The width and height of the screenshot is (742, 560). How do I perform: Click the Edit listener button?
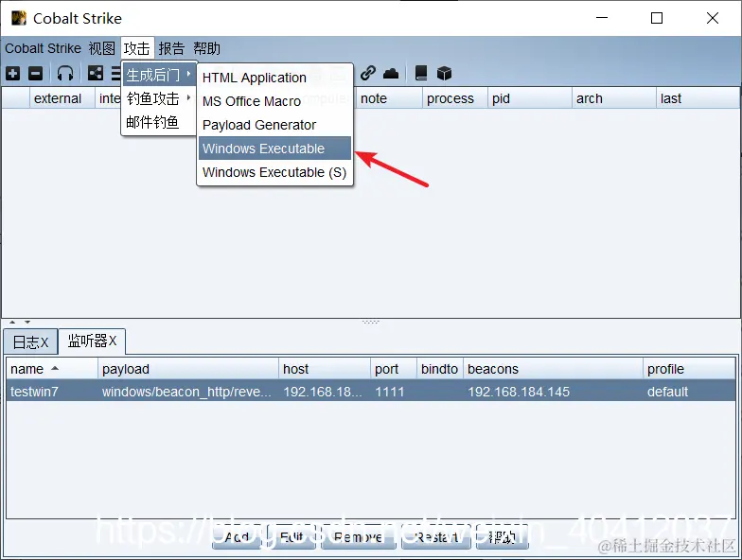[x=291, y=537]
